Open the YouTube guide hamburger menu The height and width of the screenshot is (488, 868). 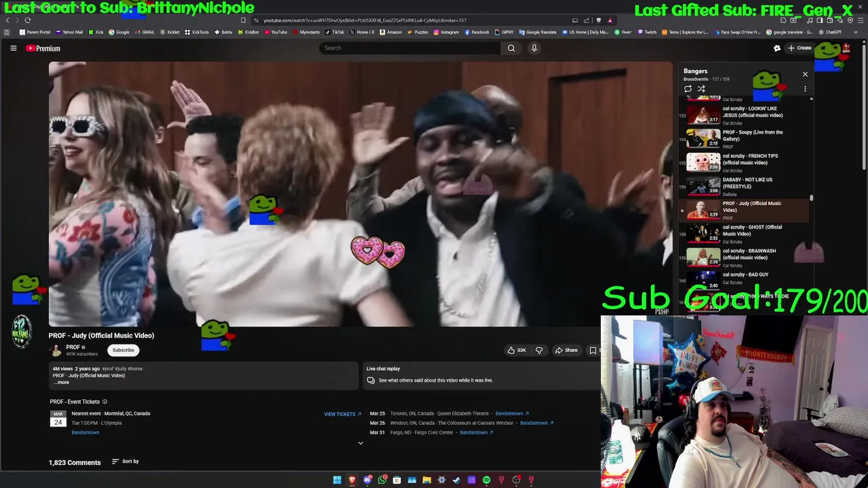[x=13, y=48]
